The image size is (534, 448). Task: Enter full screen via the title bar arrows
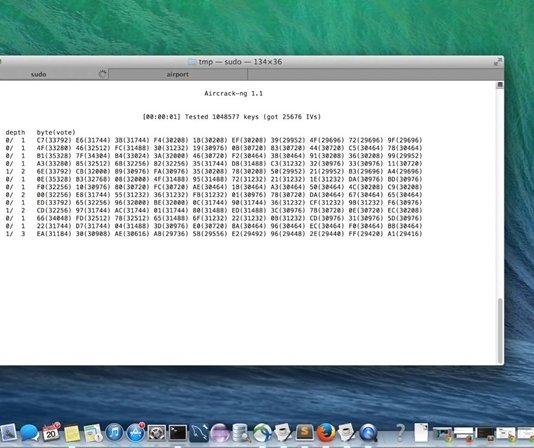pyautogui.click(x=498, y=62)
